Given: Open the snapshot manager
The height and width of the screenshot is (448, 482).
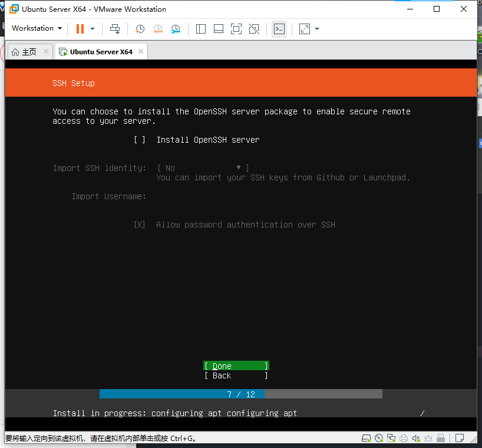Looking at the screenshot, I should coord(176,29).
